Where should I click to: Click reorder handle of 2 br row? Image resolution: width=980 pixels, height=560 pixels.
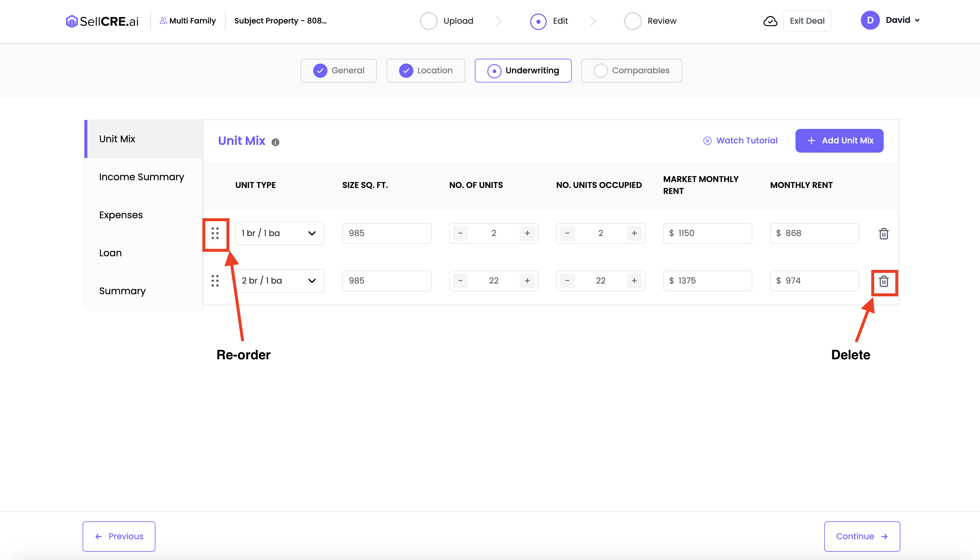[x=215, y=281]
